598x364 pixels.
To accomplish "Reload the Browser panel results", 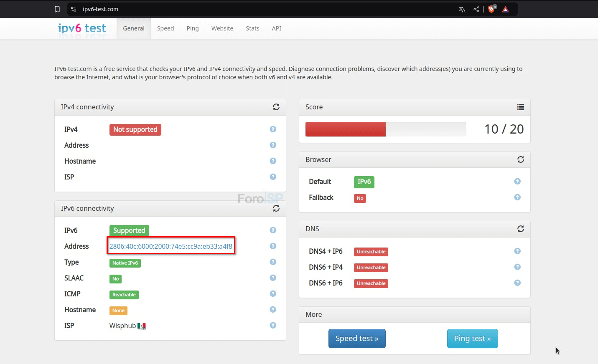I will (x=521, y=159).
